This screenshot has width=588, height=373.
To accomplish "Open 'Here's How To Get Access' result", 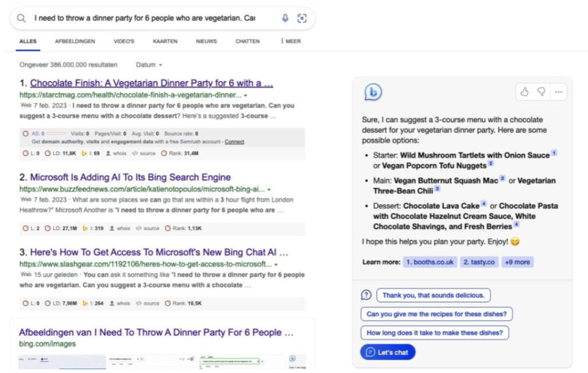I will pyautogui.click(x=159, y=252).
